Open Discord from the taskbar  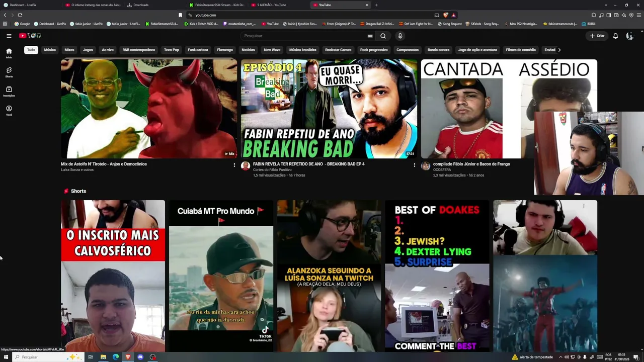(140, 357)
